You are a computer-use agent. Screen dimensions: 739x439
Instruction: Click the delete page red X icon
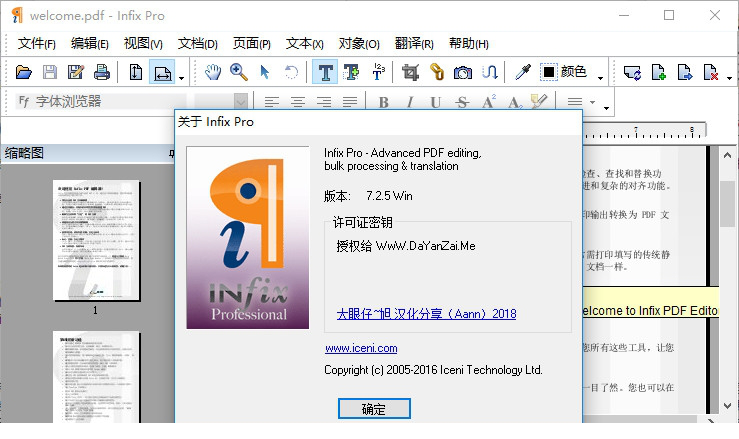coord(710,72)
